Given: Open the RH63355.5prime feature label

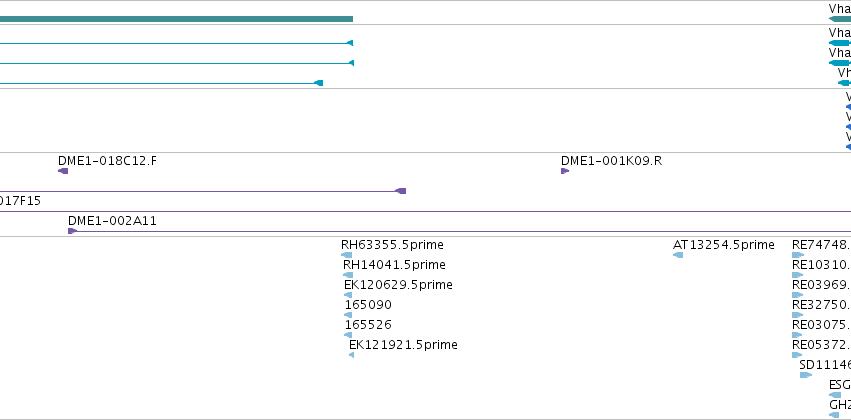Looking at the screenshot, I should click(392, 245).
